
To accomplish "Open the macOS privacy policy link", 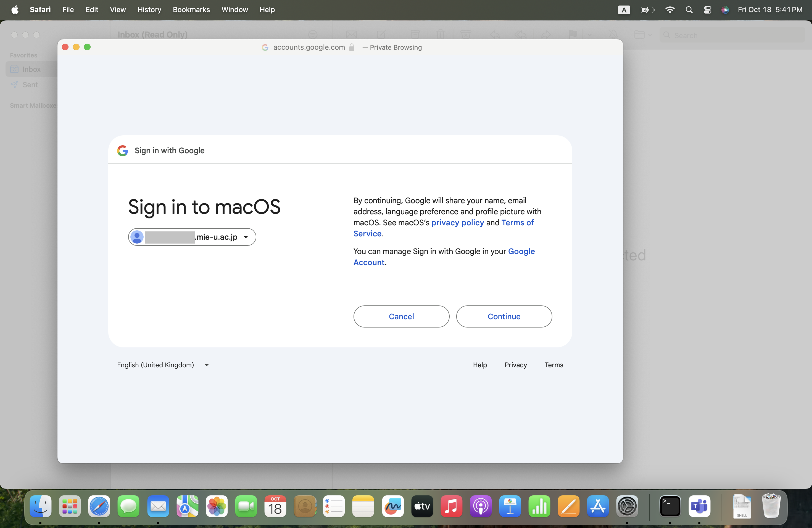I will point(458,222).
